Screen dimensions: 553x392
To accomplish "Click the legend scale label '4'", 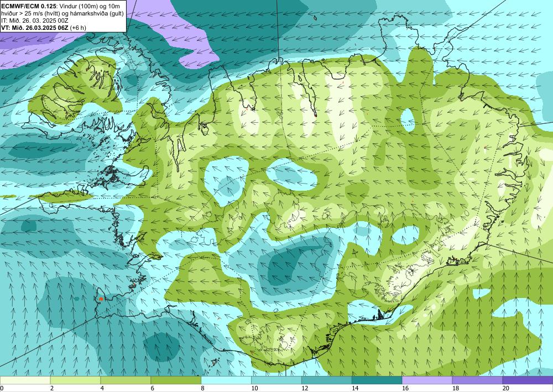I will [102, 388].
